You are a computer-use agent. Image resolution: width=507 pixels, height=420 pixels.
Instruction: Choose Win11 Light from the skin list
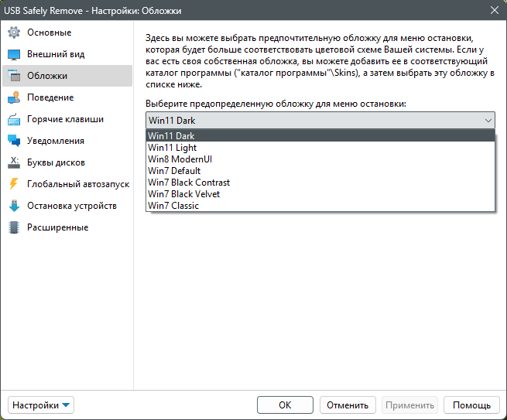(173, 148)
